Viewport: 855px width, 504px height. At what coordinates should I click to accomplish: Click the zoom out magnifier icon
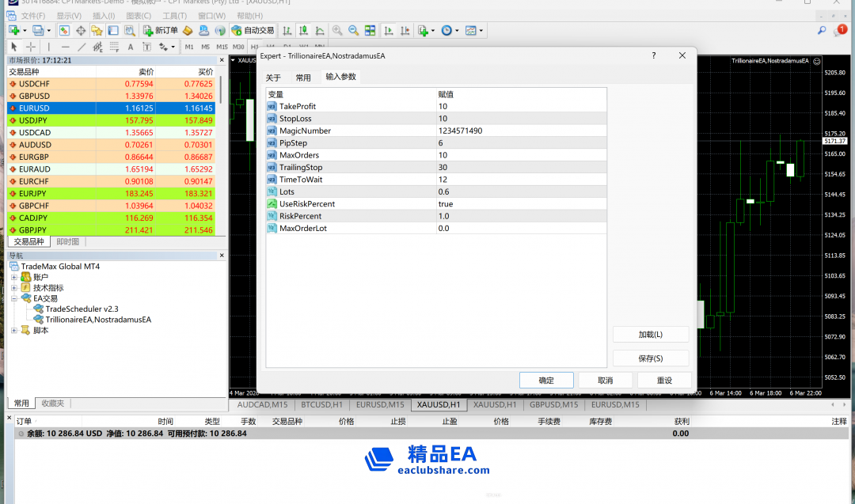pyautogui.click(x=353, y=31)
